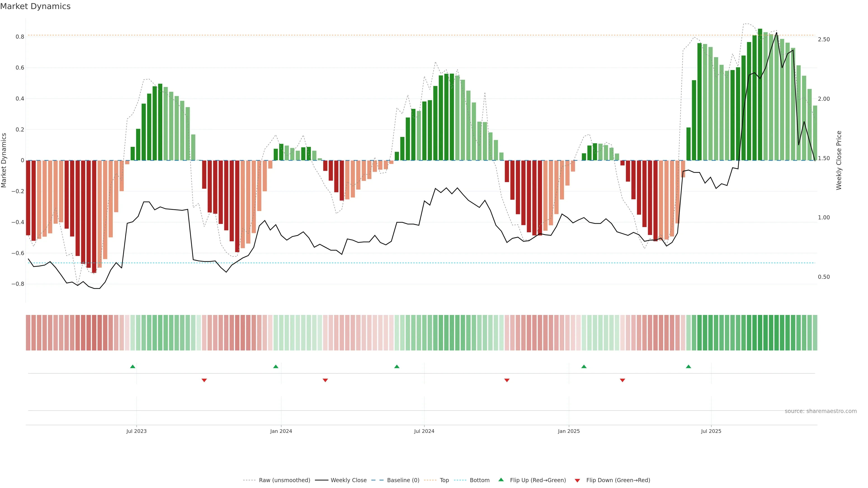Toggle the Weekly Close legend entry
Screen dimensions: 868x488
pyautogui.click(x=348, y=480)
